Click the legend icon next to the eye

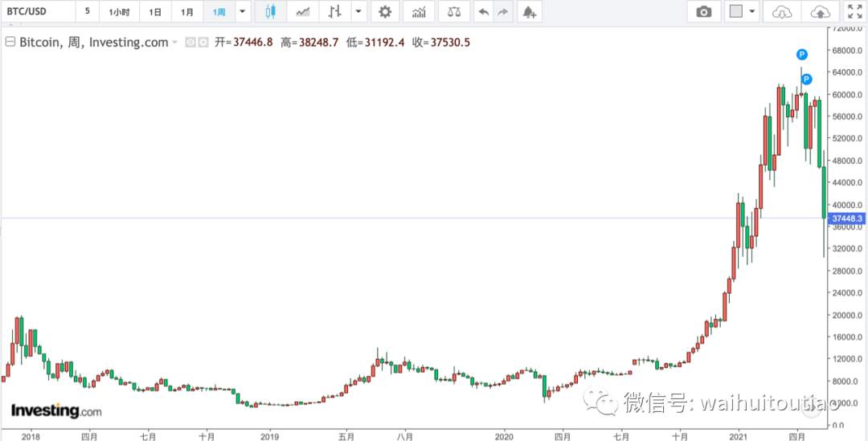click(x=203, y=42)
